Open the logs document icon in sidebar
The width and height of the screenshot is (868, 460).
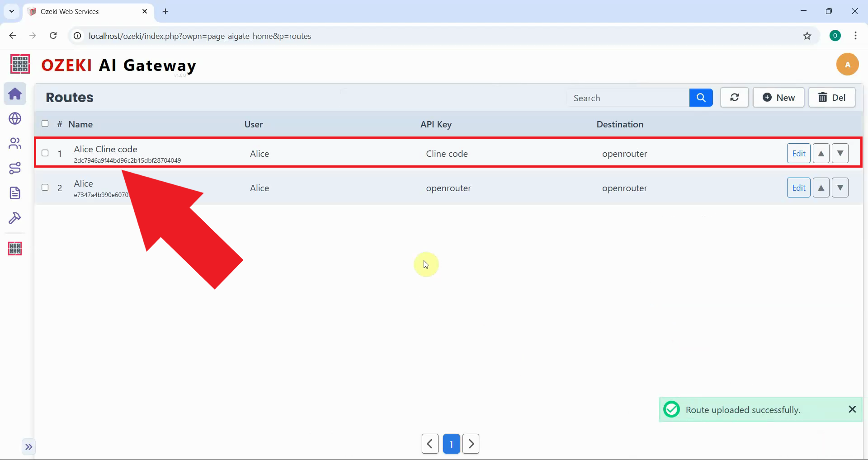tap(15, 193)
